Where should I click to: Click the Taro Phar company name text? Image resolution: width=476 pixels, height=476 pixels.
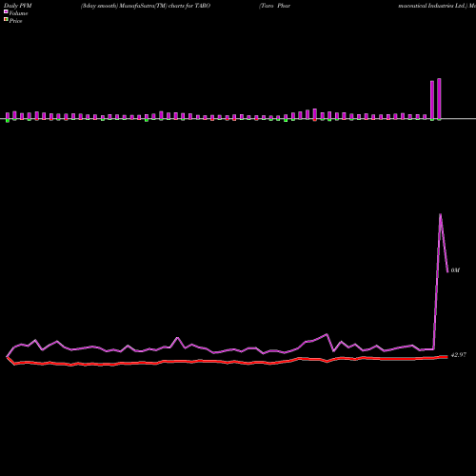coord(275,6)
